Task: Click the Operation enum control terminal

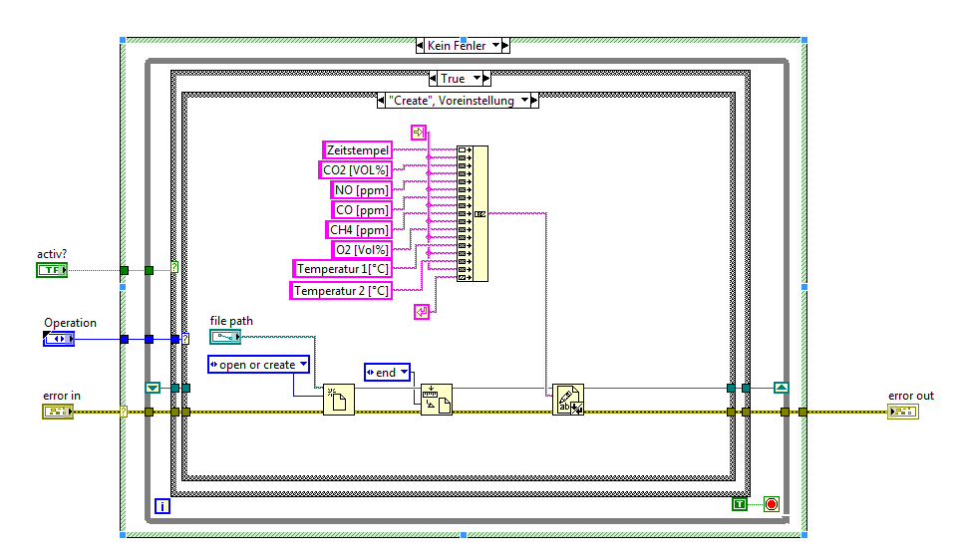Action: coord(59,339)
